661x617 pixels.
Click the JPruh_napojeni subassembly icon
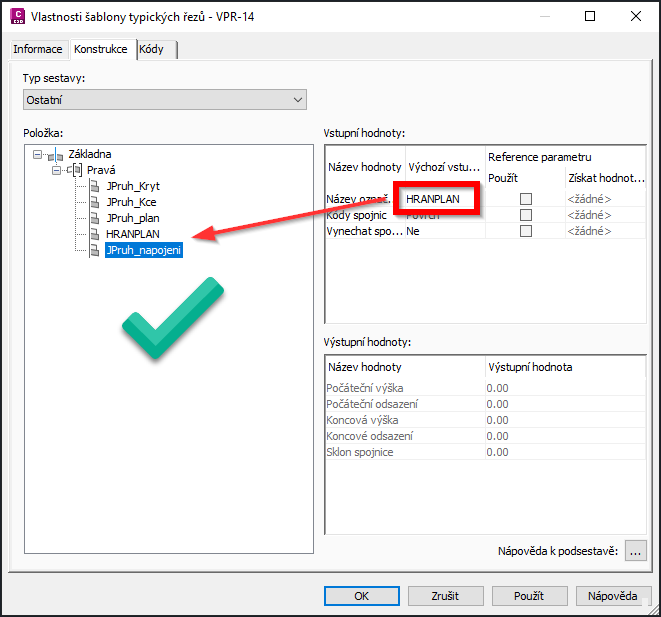coord(95,250)
